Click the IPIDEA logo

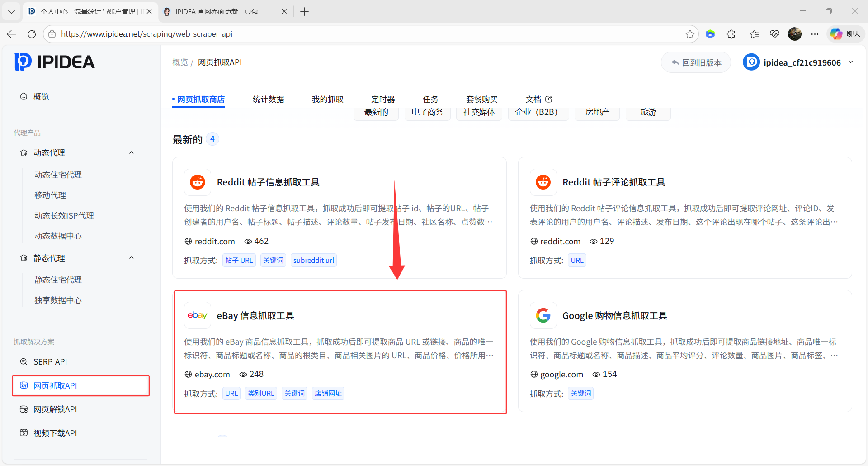(54, 62)
